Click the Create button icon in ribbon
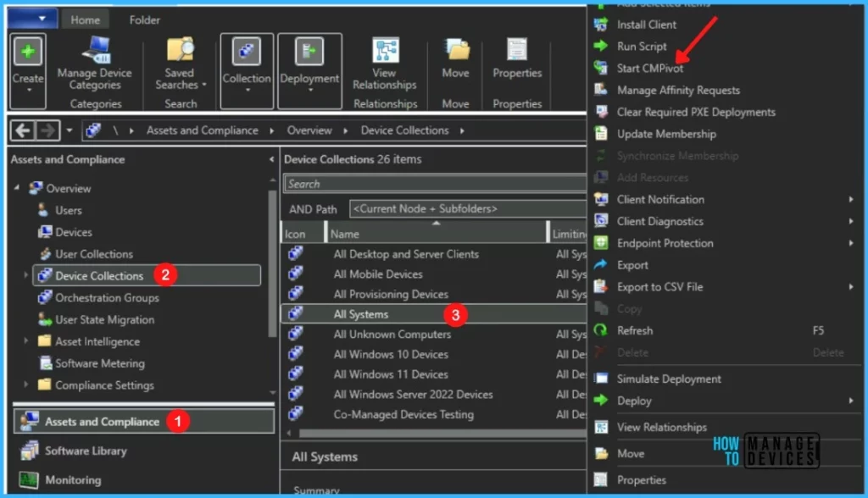 tap(28, 53)
